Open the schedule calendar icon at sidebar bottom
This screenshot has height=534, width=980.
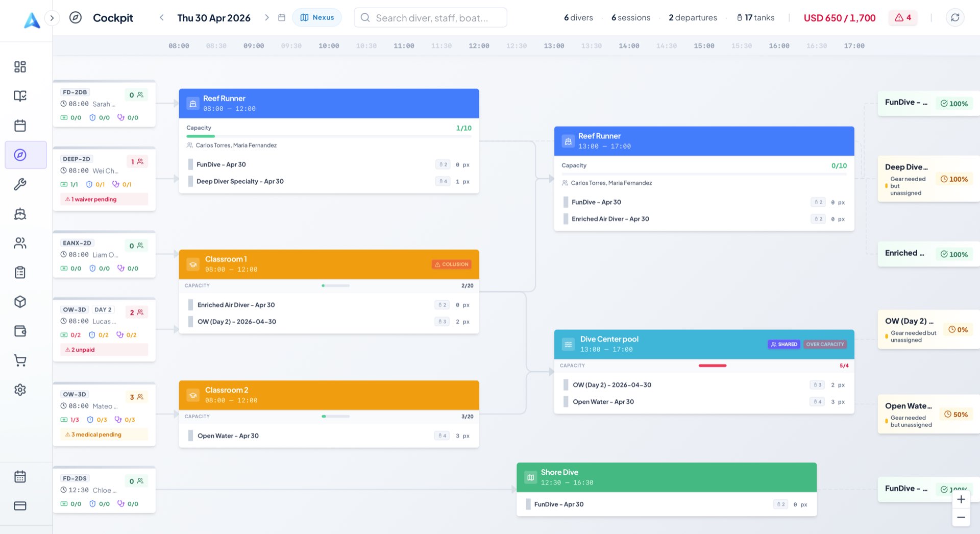20,477
